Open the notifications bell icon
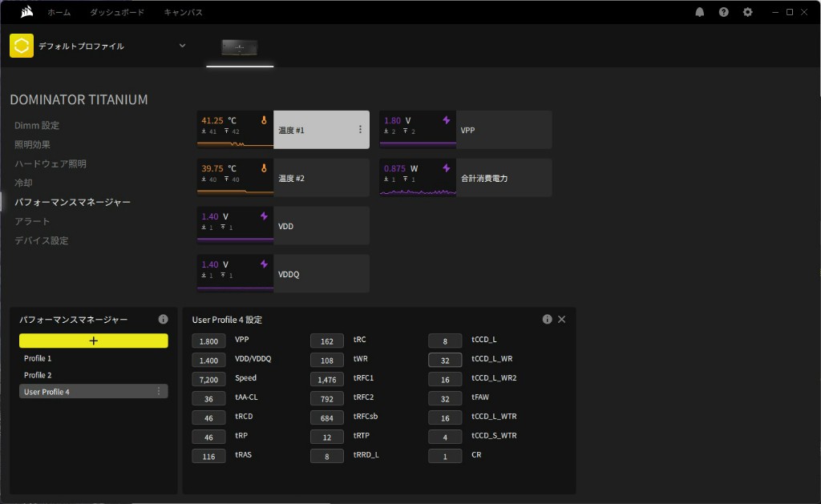 pos(700,12)
